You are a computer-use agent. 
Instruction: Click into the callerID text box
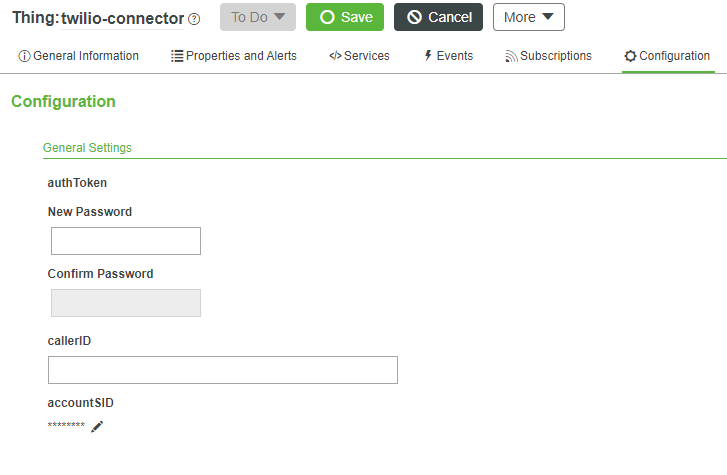(x=223, y=370)
